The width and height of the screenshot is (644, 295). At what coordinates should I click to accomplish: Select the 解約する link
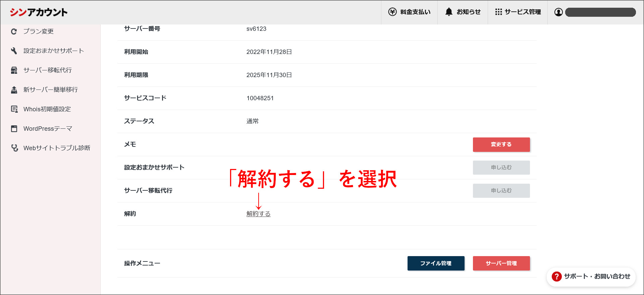coord(258,214)
